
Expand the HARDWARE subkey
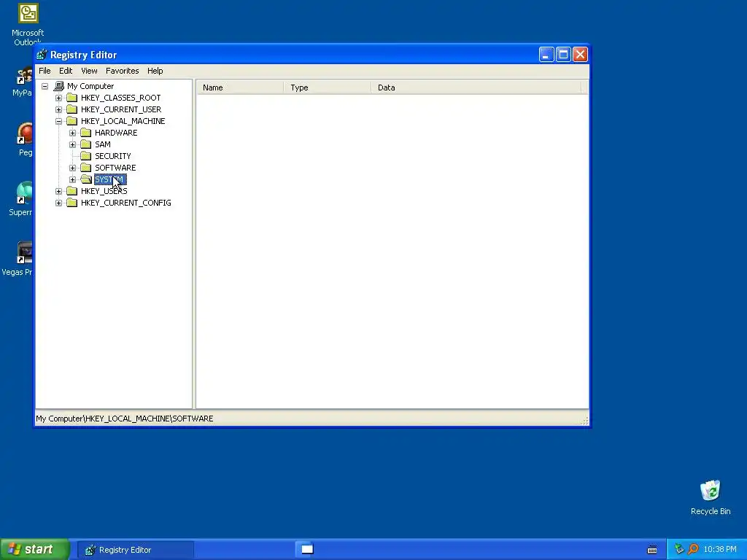pos(72,133)
